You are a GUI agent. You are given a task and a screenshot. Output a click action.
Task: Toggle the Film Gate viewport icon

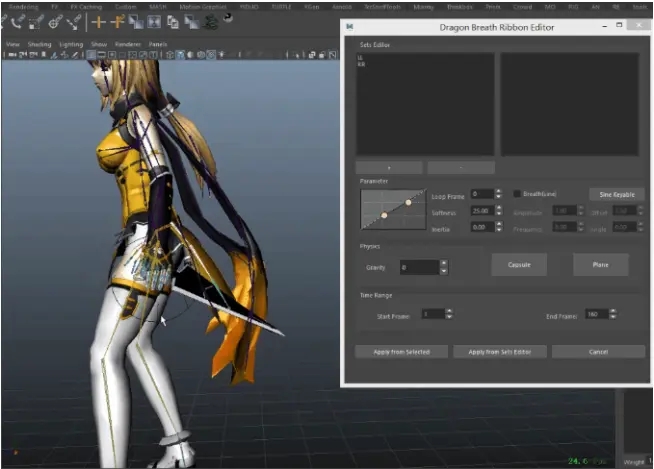point(101,55)
